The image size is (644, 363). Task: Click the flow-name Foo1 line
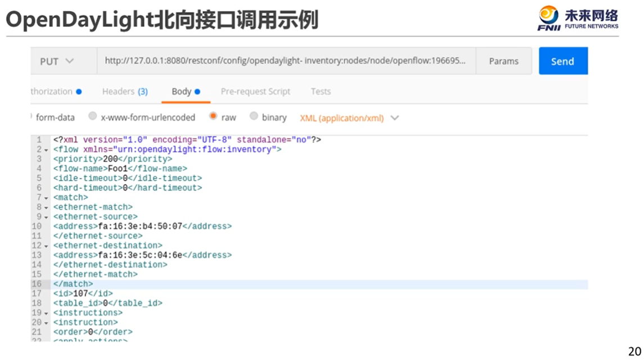click(x=120, y=169)
